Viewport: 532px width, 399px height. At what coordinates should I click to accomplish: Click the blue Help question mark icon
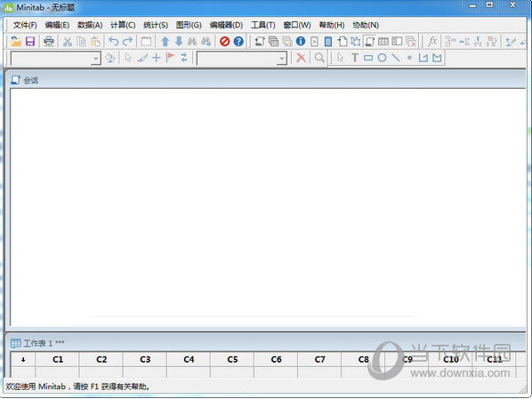(238, 42)
